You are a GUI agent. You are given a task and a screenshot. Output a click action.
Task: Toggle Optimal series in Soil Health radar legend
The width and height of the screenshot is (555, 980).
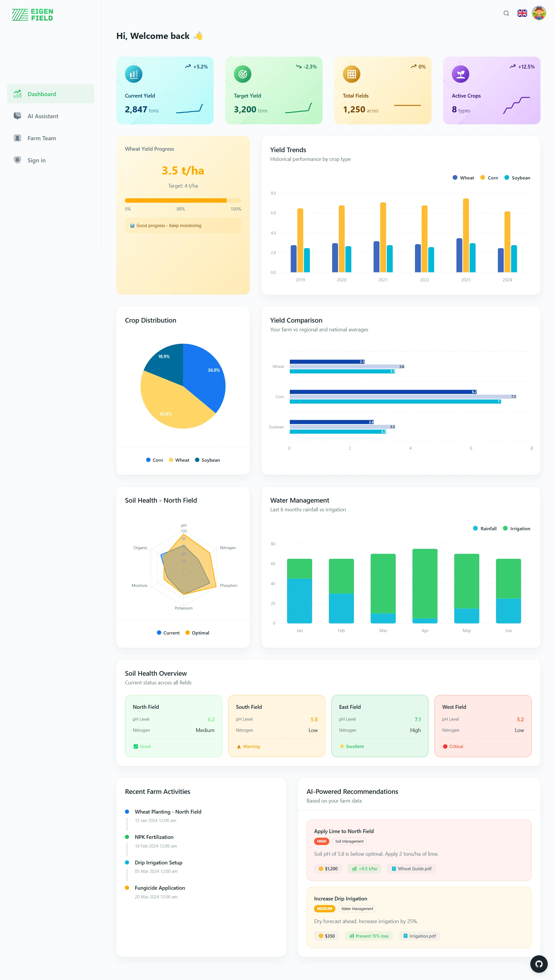pyautogui.click(x=198, y=633)
